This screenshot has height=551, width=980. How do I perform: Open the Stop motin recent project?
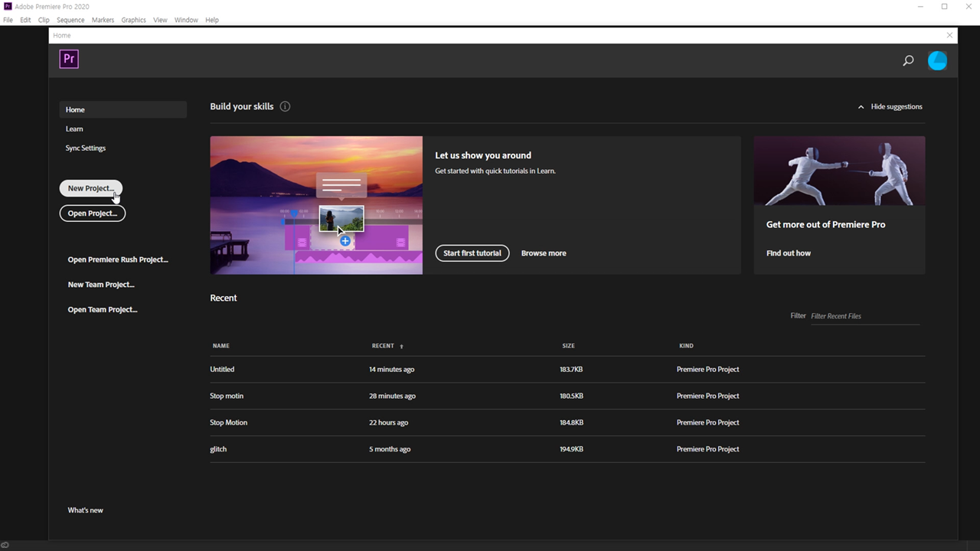[x=227, y=396]
